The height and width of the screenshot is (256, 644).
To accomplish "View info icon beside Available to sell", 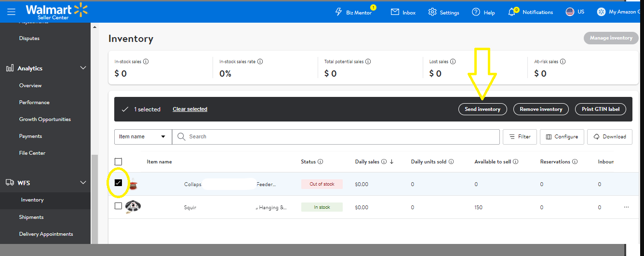I will pyautogui.click(x=516, y=162).
